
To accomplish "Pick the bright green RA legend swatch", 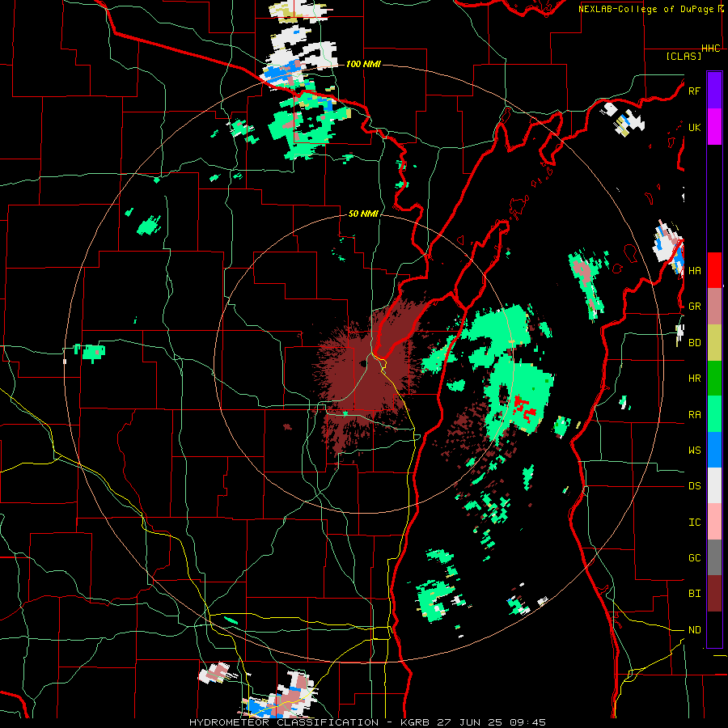I will 714,414.
